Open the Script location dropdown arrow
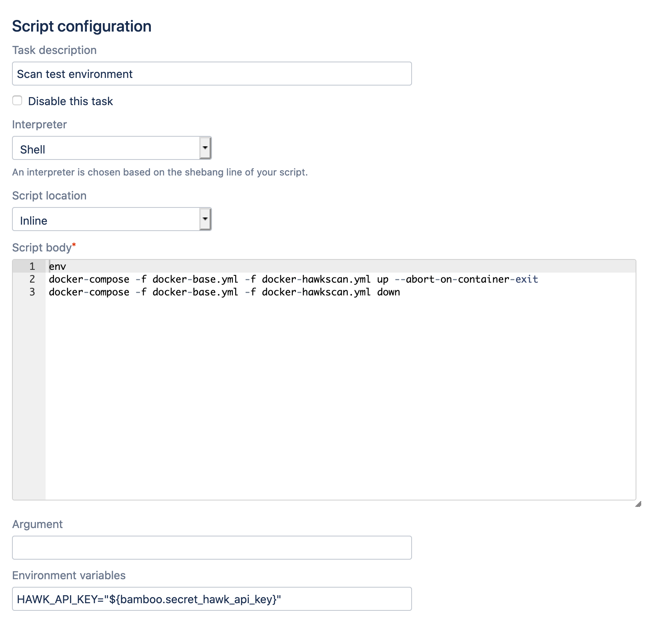The width and height of the screenshot is (672, 618). [x=205, y=219]
